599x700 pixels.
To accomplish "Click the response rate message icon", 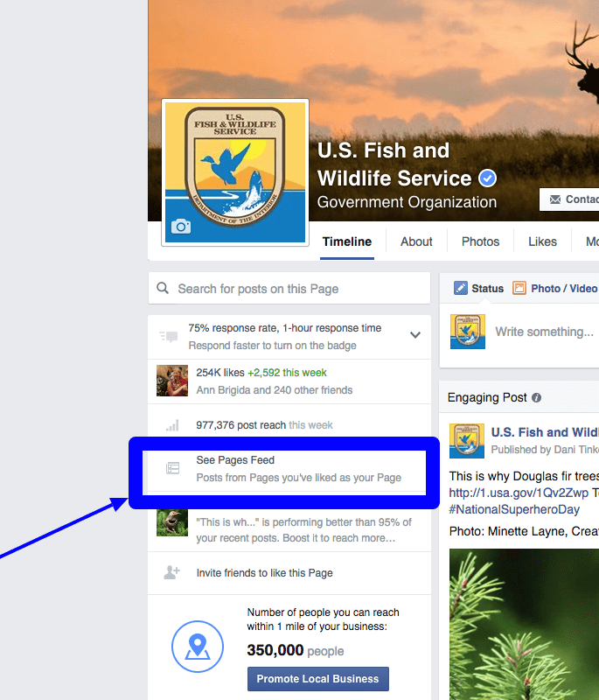I will coord(169,336).
